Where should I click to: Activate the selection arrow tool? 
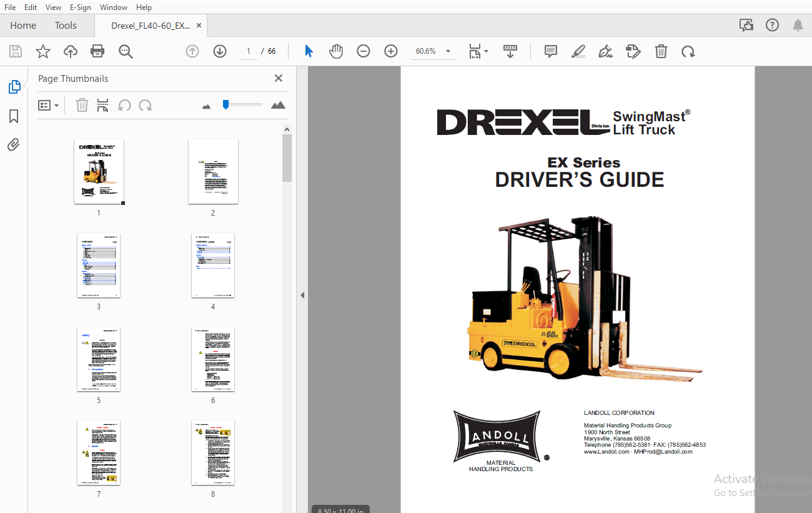pos(309,51)
